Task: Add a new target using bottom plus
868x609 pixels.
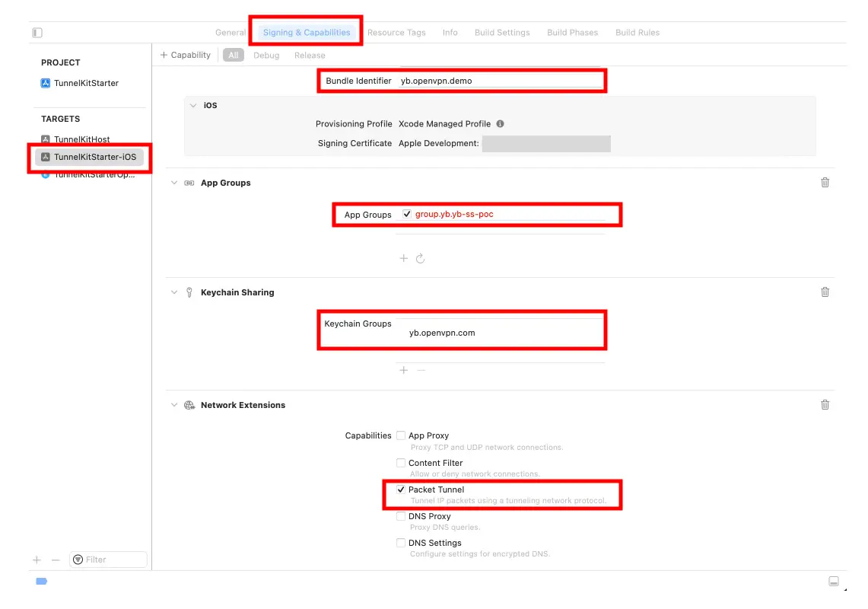Action: [x=37, y=560]
